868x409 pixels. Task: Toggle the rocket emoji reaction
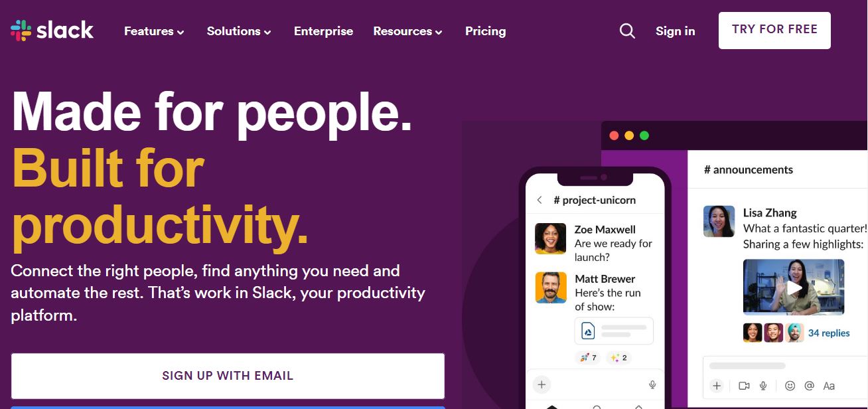588,358
